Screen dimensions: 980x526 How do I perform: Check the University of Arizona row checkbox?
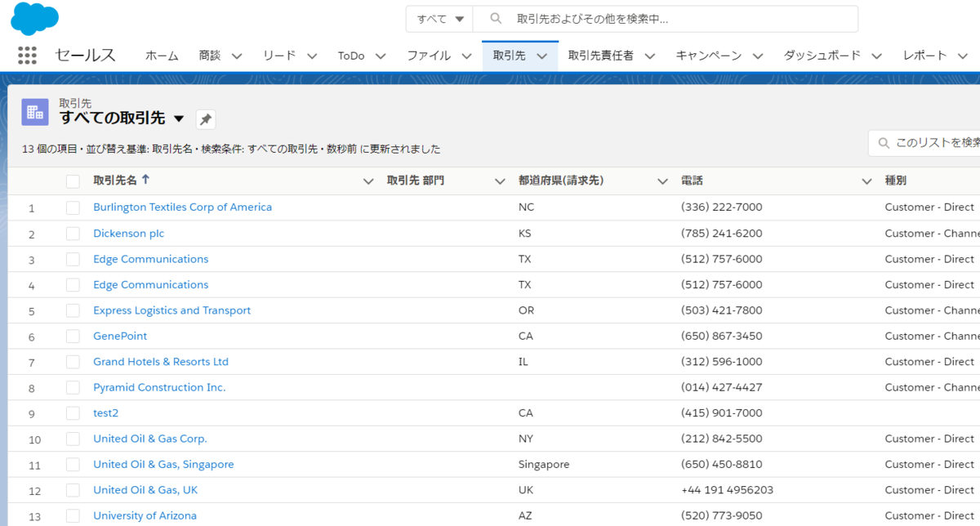click(73, 516)
